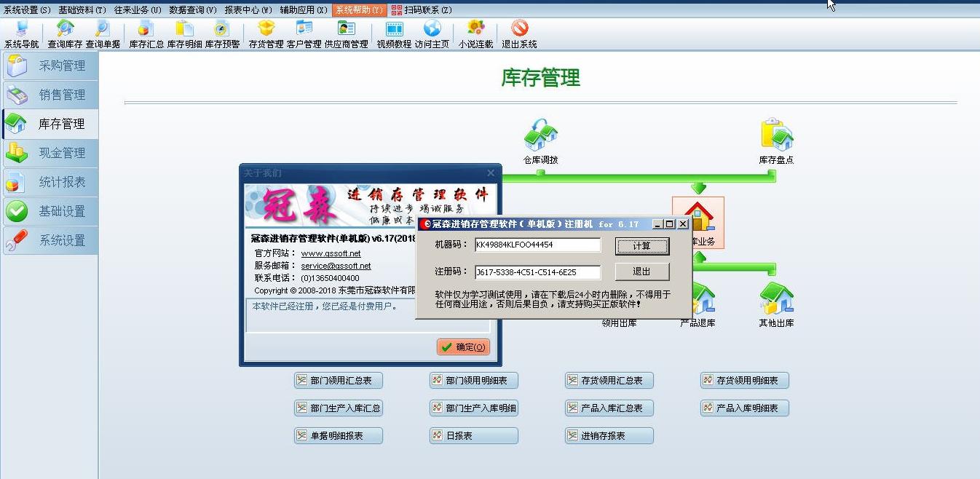Visit the www.gssoft.net website link
This screenshot has height=479, width=980.
click(x=331, y=253)
